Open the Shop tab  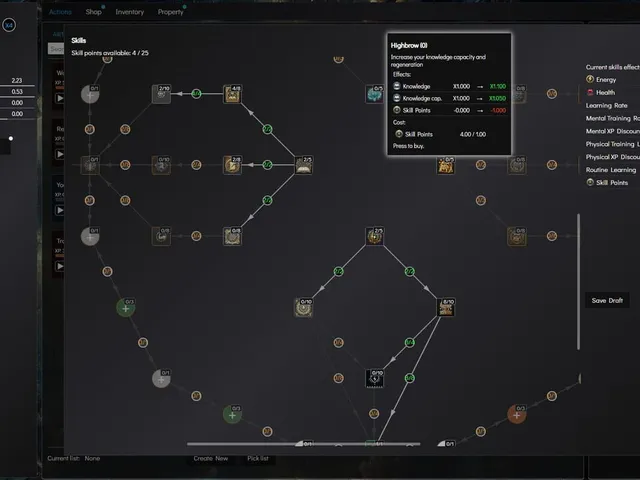click(x=93, y=12)
